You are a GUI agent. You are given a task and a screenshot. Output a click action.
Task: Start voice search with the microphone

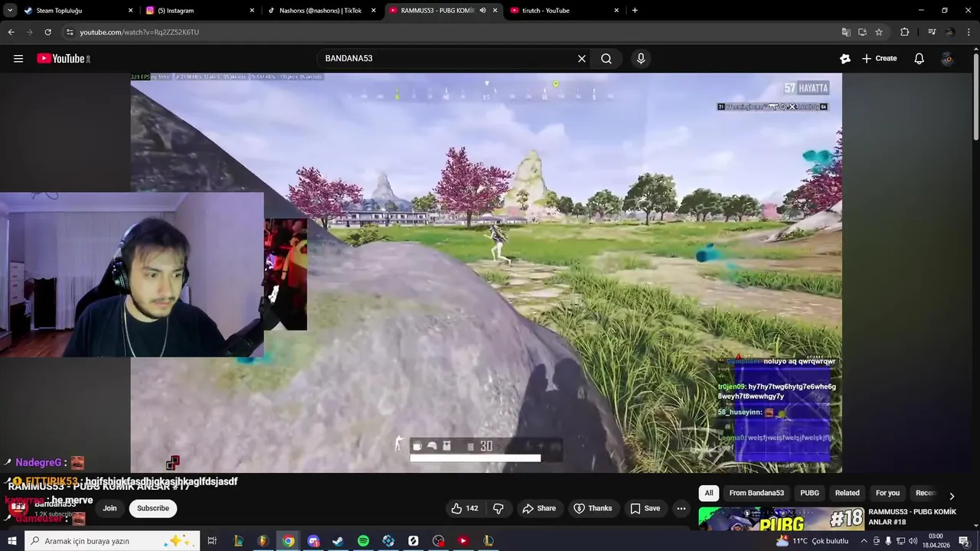641,58
